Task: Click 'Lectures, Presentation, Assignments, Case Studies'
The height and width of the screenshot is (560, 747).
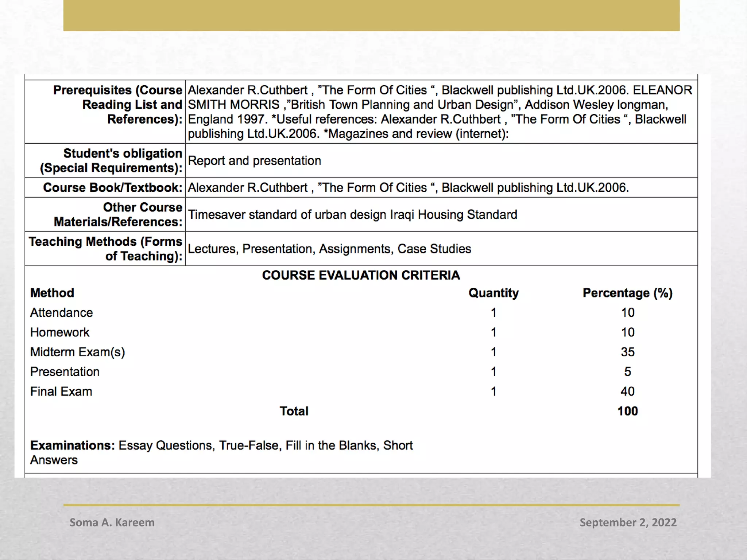Action: coord(329,249)
